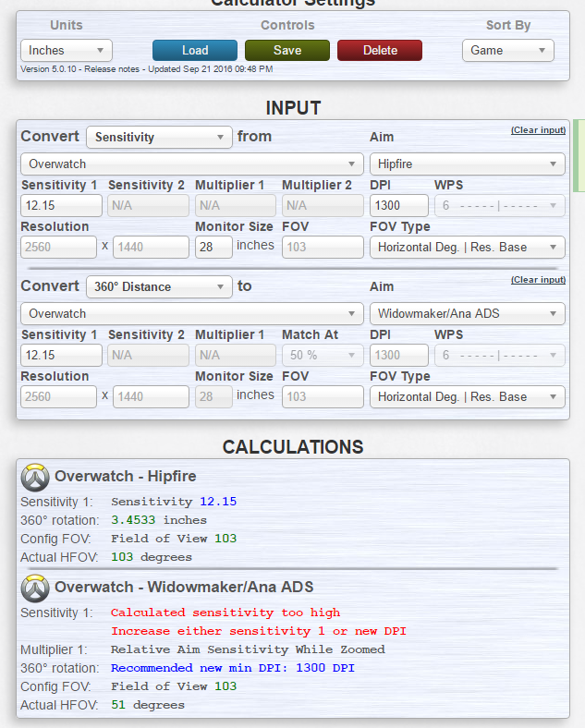Open the target FOV Type dropdown
585x728 pixels.
468,396
